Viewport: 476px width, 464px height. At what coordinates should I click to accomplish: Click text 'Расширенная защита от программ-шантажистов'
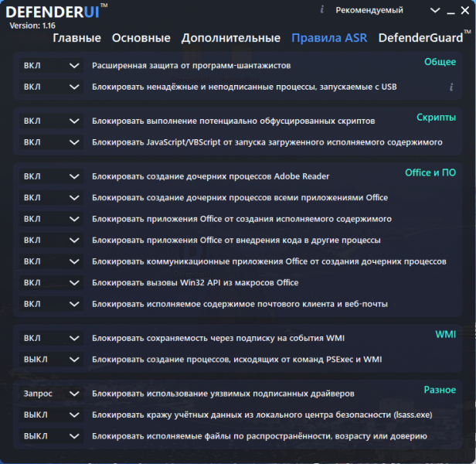click(x=192, y=66)
